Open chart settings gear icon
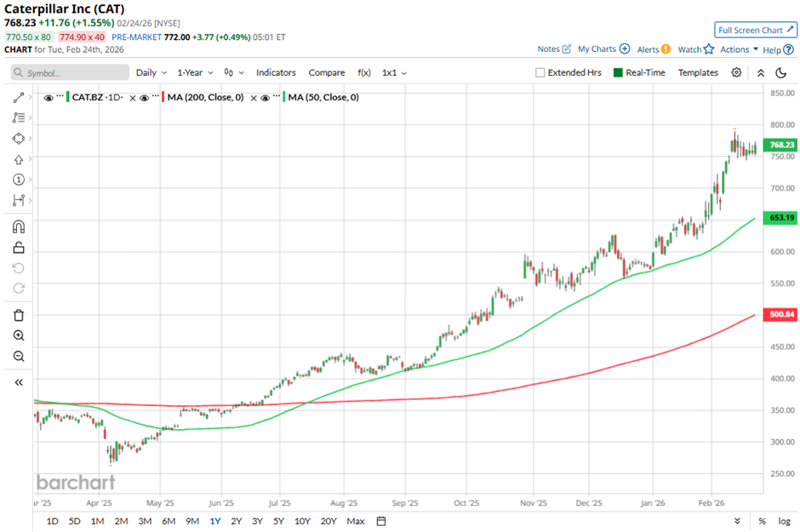 pyautogui.click(x=736, y=72)
